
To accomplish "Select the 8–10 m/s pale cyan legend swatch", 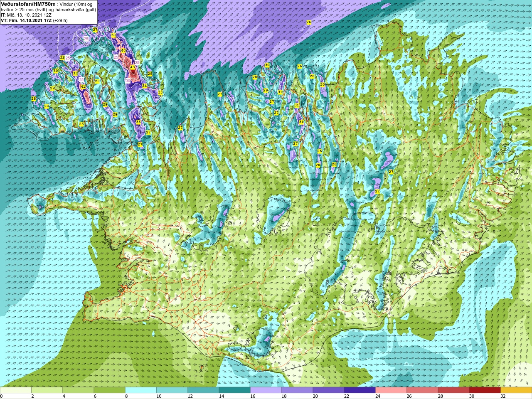I will pos(141,390).
